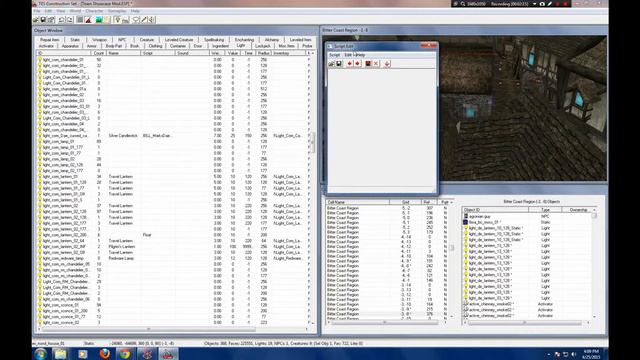Open the recording dropdown arrow at top bar
Viewport: 640px width, 360px height.
534,4
